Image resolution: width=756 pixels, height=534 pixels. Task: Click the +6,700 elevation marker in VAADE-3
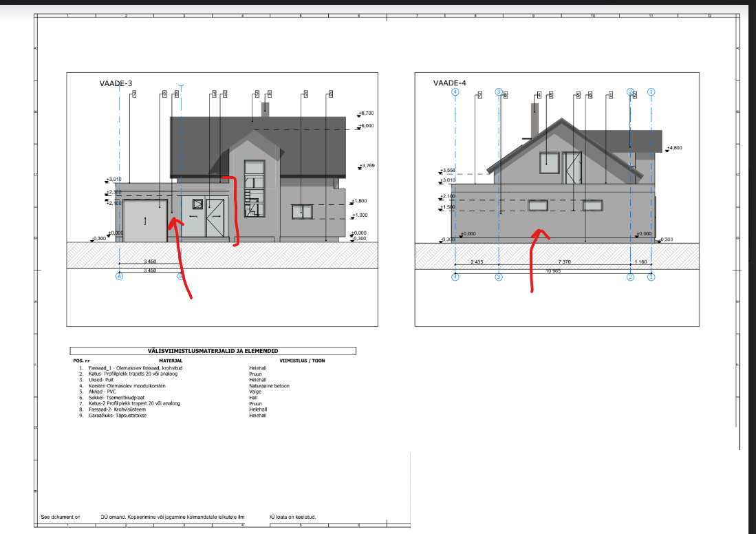click(x=365, y=113)
